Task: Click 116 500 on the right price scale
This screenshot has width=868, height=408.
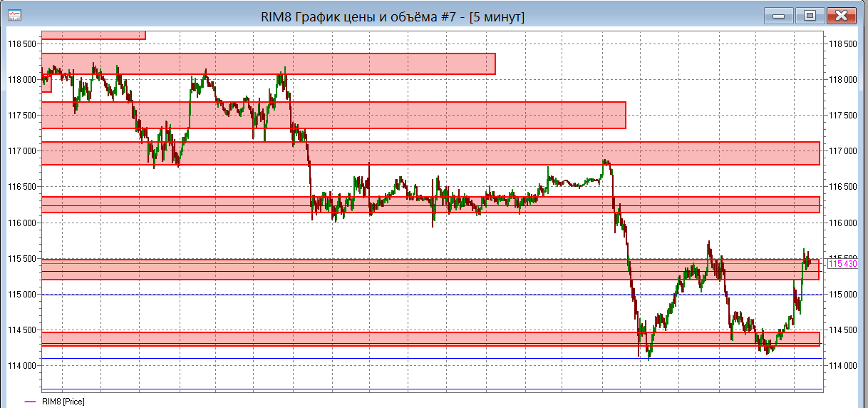Action: (844, 187)
